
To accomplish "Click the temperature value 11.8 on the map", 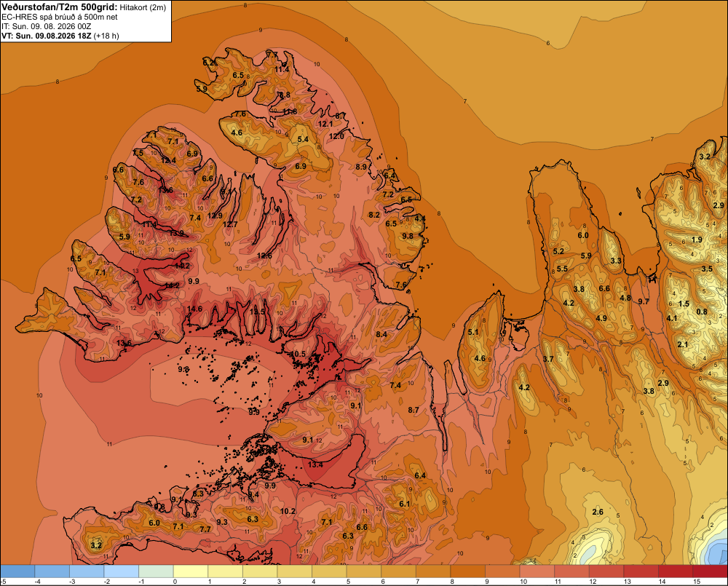I will [x=290, y=111].
